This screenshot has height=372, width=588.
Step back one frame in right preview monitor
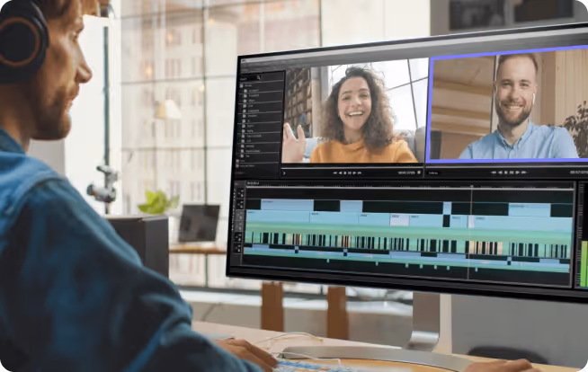point(500,173)
